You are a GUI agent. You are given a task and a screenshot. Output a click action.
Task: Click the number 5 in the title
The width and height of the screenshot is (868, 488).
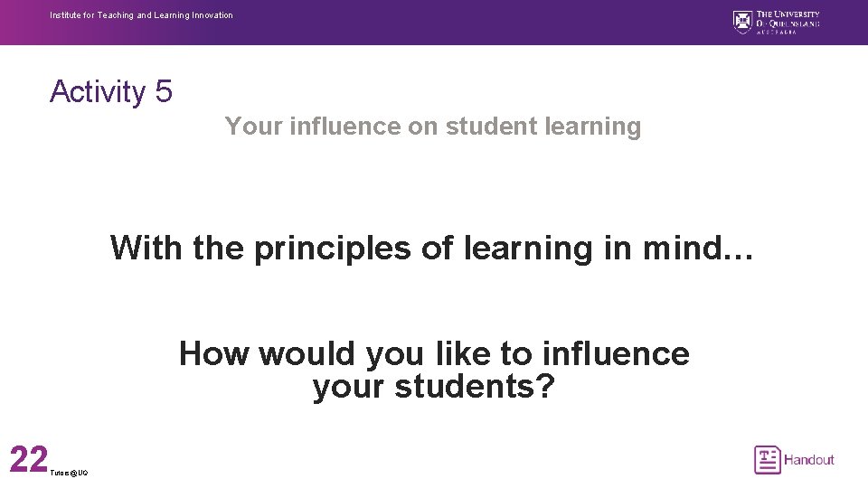164,90
